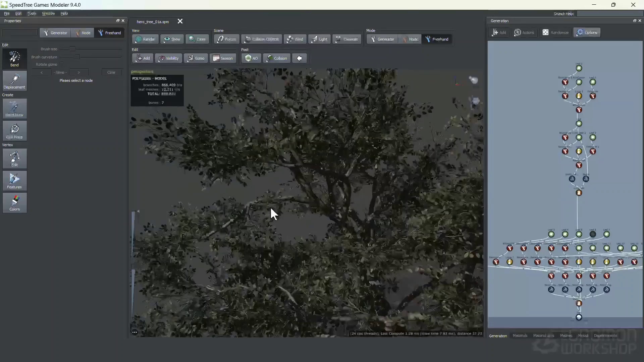Switch to the Materials tab

click(520, 336)
